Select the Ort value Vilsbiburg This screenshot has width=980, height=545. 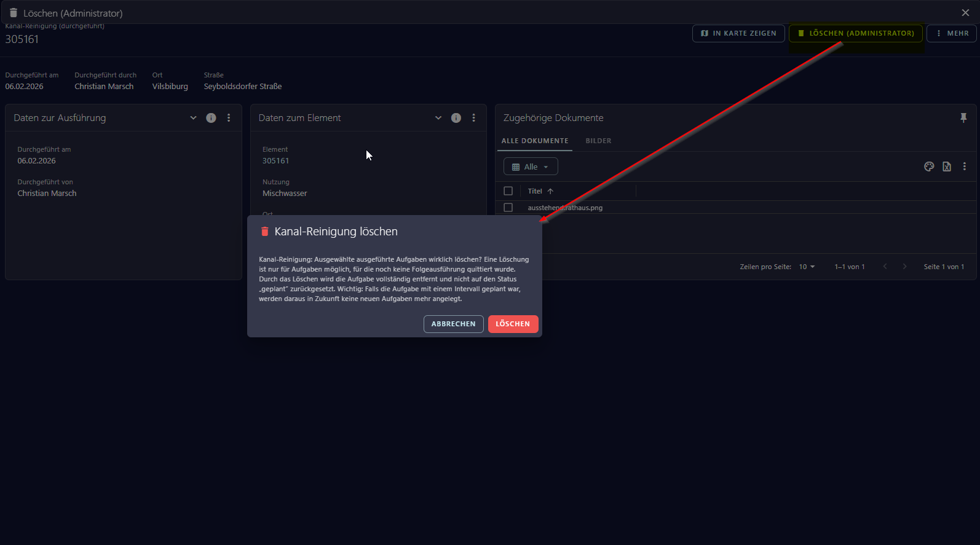(170, 87)
